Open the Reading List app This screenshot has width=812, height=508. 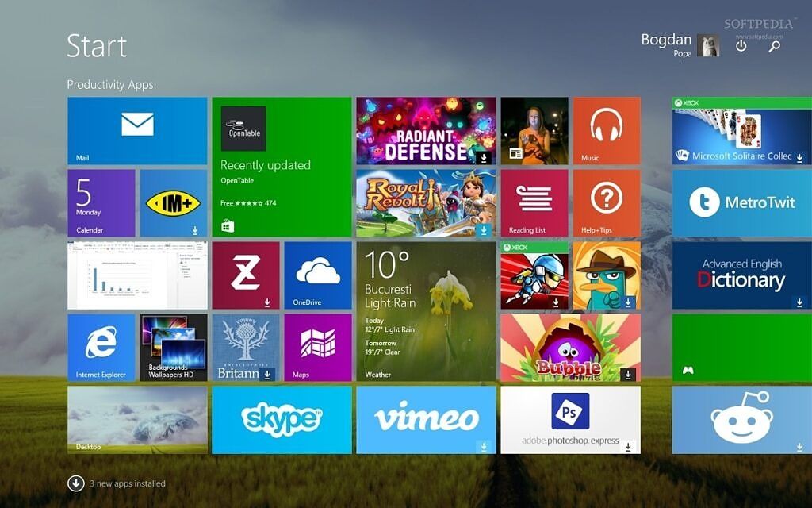click(534, 202)
